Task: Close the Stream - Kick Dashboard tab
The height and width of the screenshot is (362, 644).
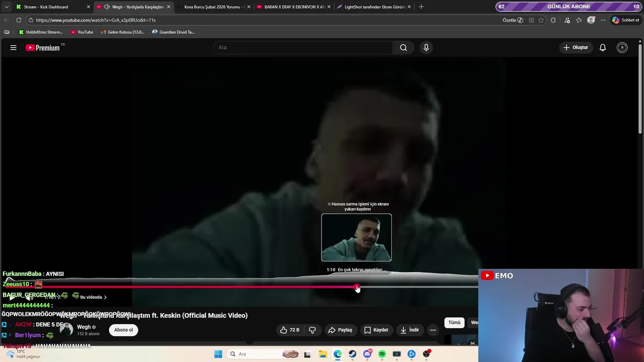Action: (x=89, y=7)
